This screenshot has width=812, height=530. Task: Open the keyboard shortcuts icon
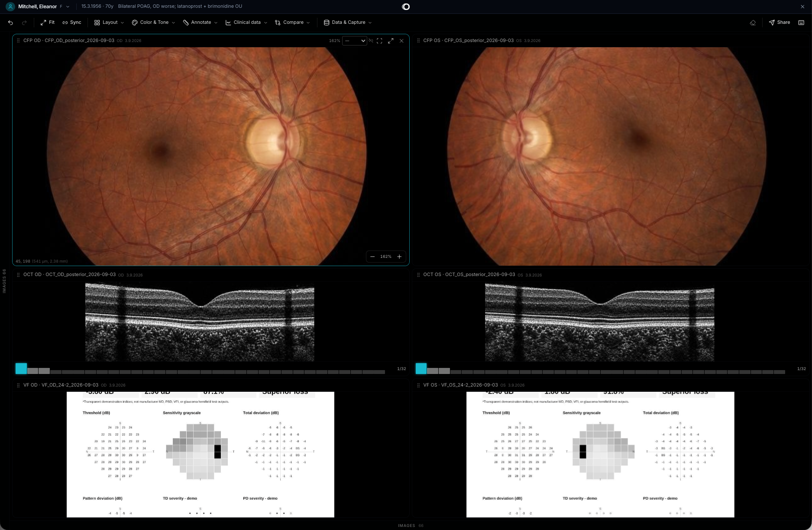(x=801, y=23)
